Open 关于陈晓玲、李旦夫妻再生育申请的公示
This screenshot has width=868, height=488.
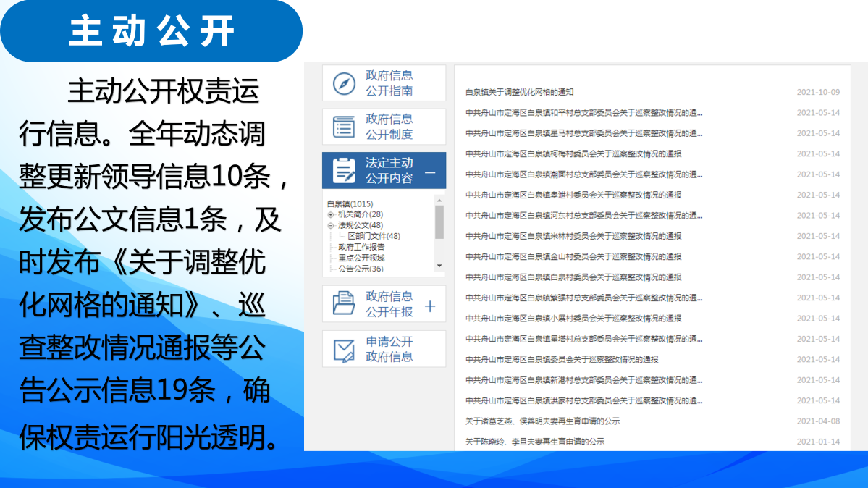click(x=534, y=442)
